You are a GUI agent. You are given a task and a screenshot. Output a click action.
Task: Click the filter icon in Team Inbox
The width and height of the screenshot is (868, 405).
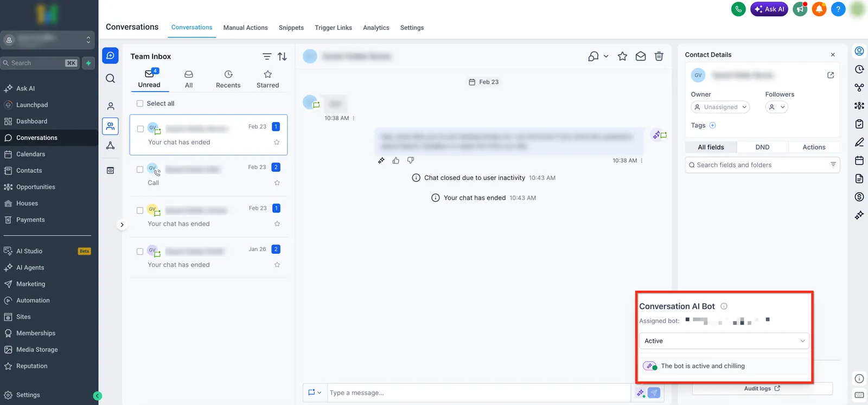pos(267,56)
